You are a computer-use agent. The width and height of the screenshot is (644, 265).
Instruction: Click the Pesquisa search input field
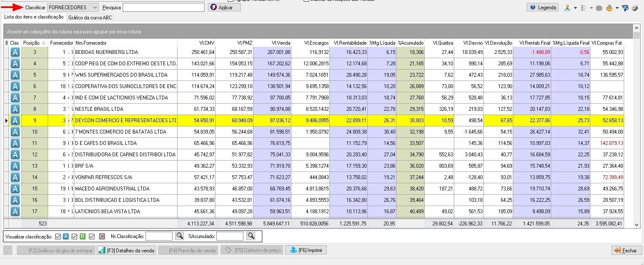pyautogui.click(x=164, y=7)
